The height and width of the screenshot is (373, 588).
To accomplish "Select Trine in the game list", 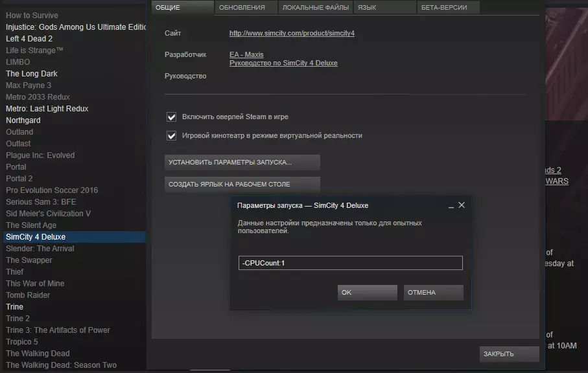I will pyautogui.click(x=14, y=307).
